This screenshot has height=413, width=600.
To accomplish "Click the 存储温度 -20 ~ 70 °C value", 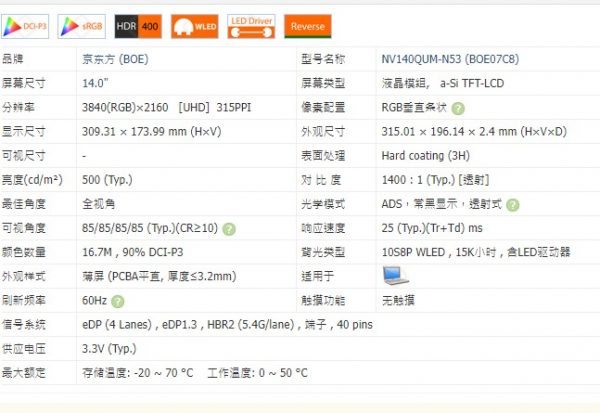I will (x=138, y=373).
